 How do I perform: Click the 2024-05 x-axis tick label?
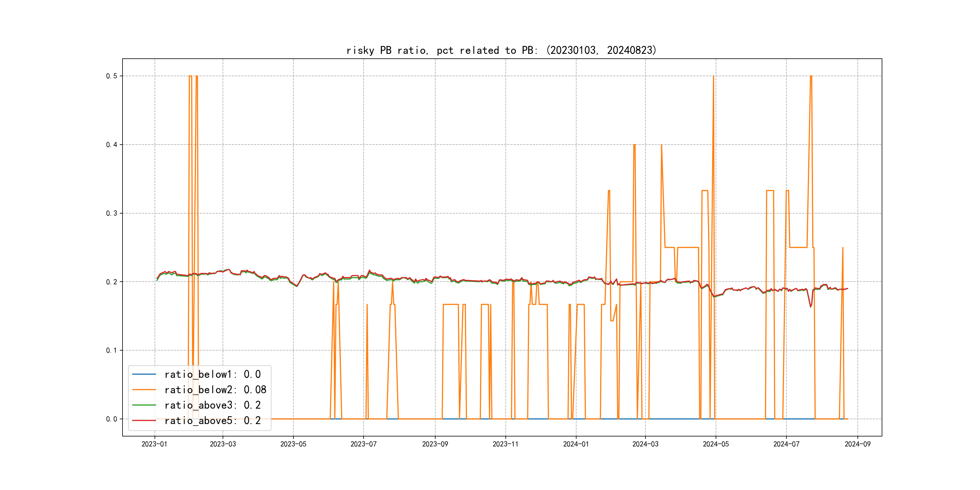pyautogui.click(x=716, y=444)
